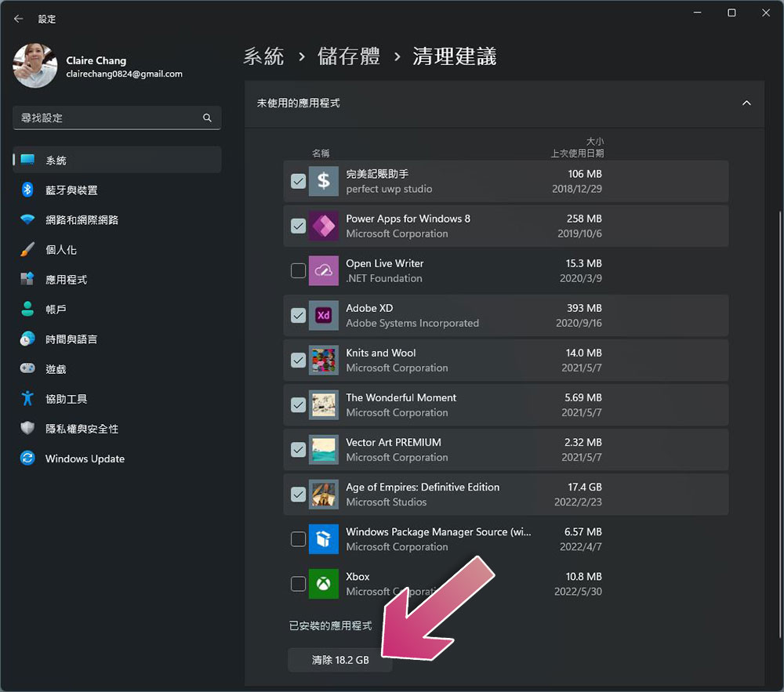This screenshot has height=692, width=784.
Task: Click the apps icon in sidebar
Action: 27,279
